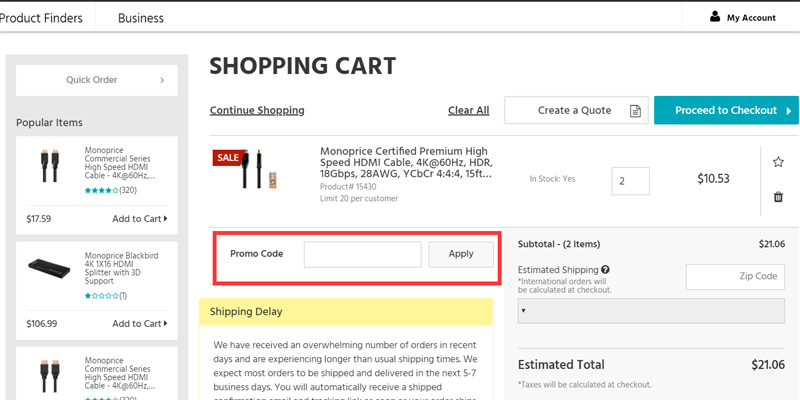Click the My Account user icon
The image size is (800, 400).
715,17
